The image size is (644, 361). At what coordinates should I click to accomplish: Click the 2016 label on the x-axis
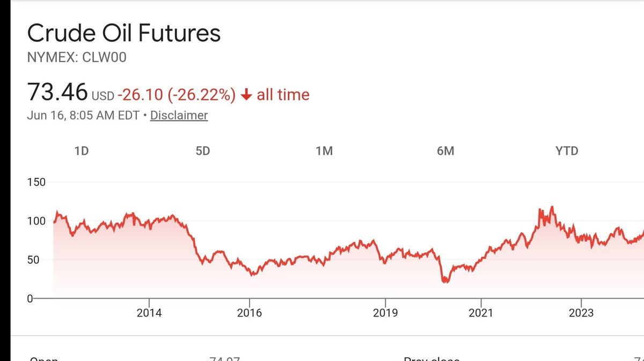(x=249, y=313)
